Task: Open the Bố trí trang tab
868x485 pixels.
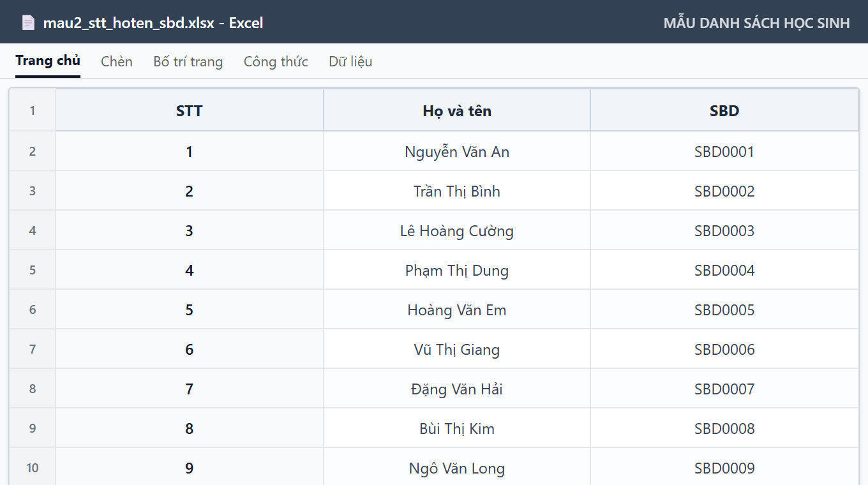Action: tap(188, 61)
